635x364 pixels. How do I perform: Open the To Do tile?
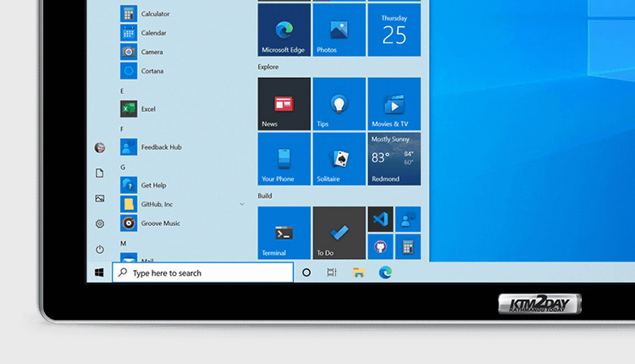click(x=339, y=233)
